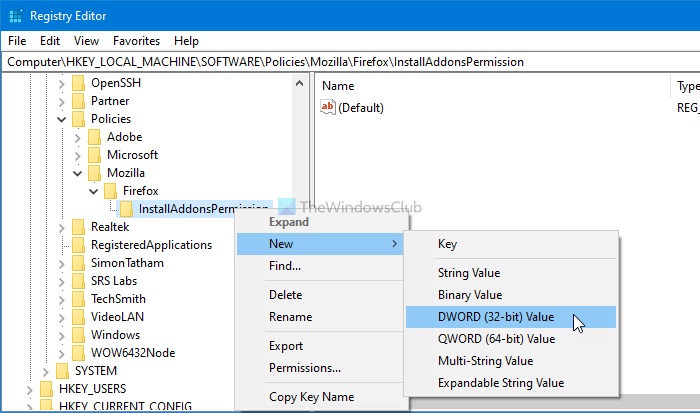Click the Policies folder icon
Viewport: 700px width, 413px height.
tap(79, 119)
